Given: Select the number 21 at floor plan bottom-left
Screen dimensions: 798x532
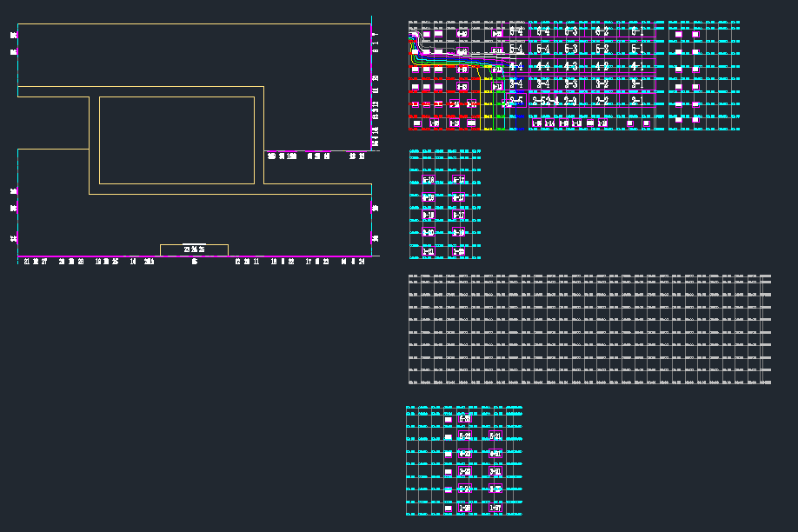Looking at the screenshot, I should click(x=27, y=261).
